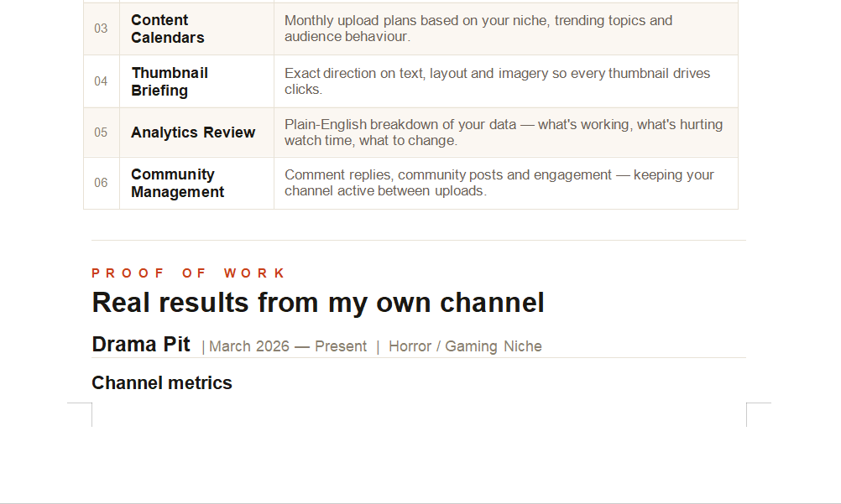
Task: Click the Thumbnail Briefing heading cell
Action: click(197, 81)
